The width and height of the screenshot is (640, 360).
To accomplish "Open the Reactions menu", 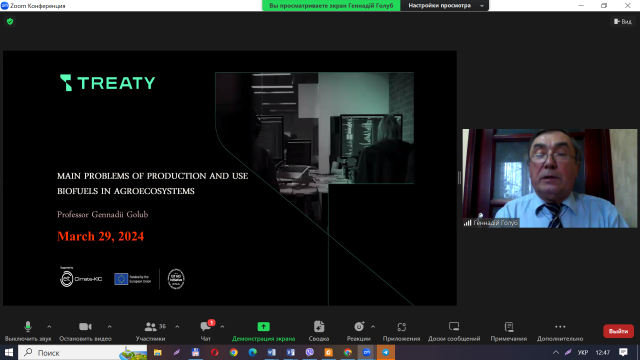I will pyautogui.click(x=358, y=331).
